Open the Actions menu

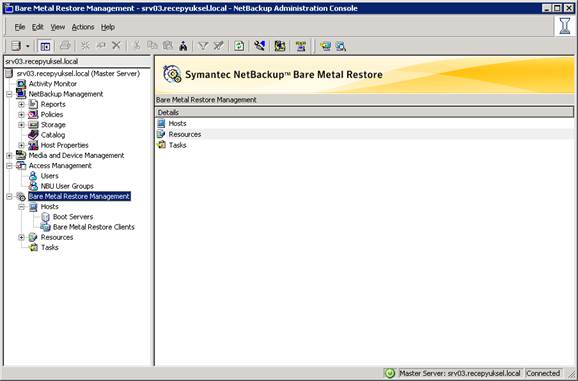tap(83, 27)
